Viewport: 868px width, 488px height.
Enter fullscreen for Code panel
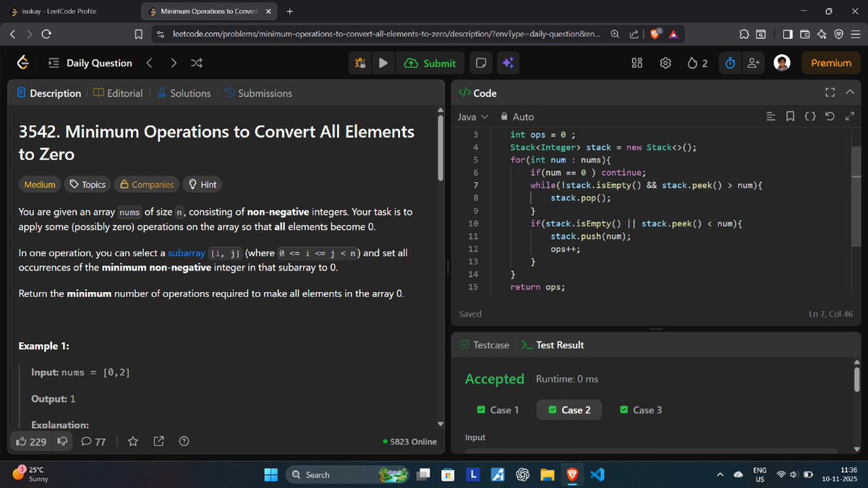pyautogui.click(x=830, y=93)
